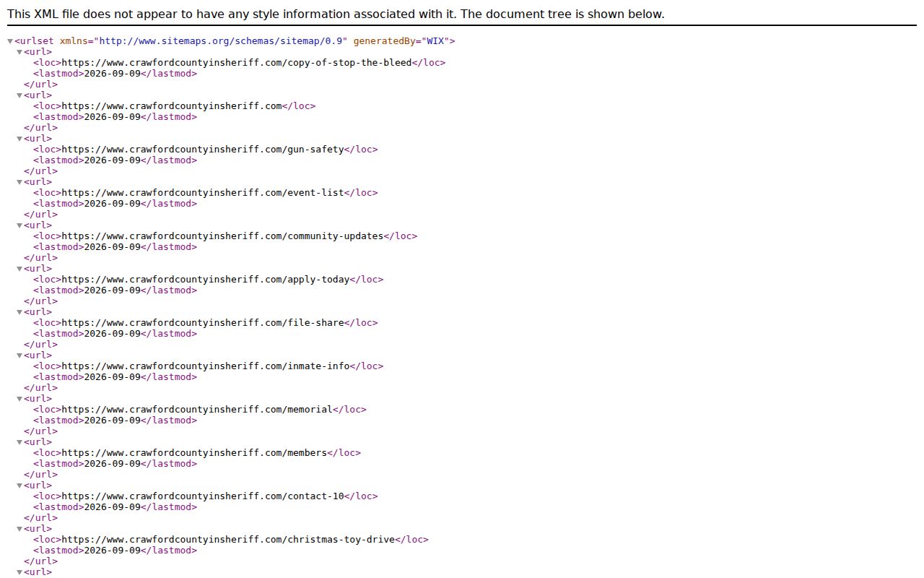Image resolution: width=924 pixels, height=578 pixels.
Task: Click the inmate-info URL text
Action: [206, 366]
